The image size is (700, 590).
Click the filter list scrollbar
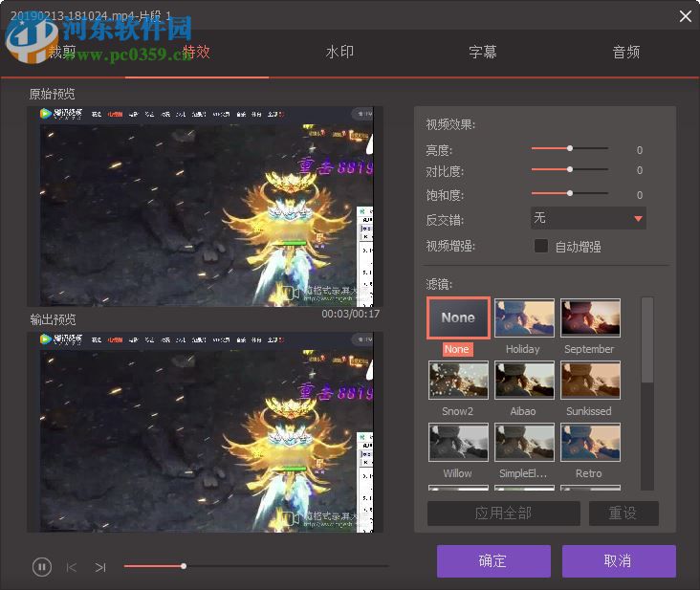coord(646,340)
